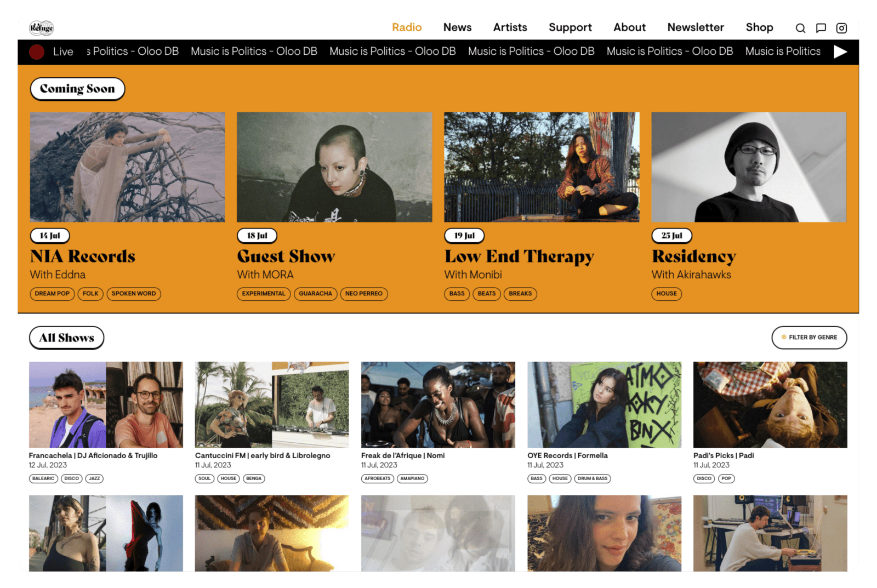Select Disco tag under Francachela

tap(72, 478)
